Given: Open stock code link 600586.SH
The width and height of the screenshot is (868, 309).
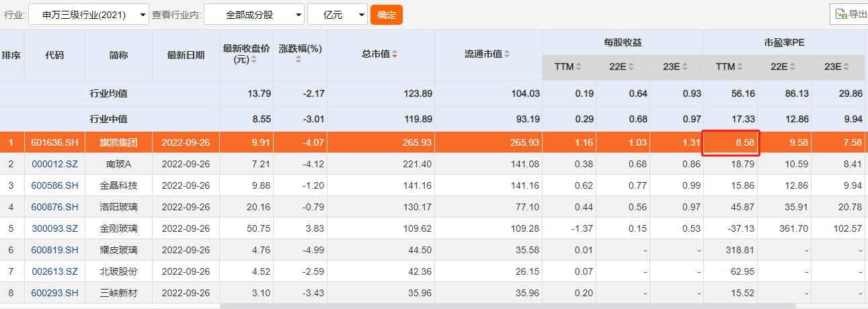Looking at the screenshot, I should (54, 185).
